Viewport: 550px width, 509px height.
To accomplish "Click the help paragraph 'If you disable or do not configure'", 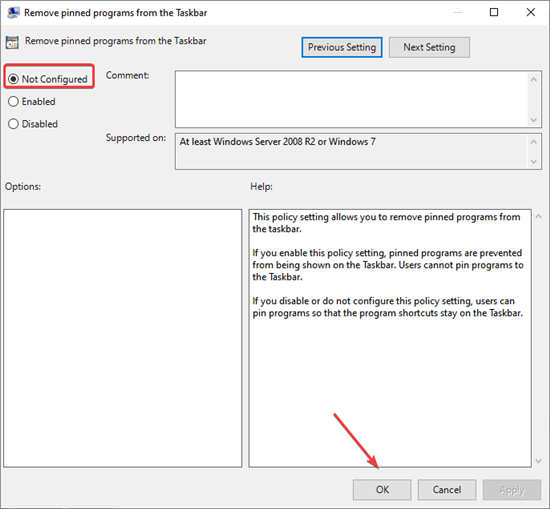I will coord(388,307).
